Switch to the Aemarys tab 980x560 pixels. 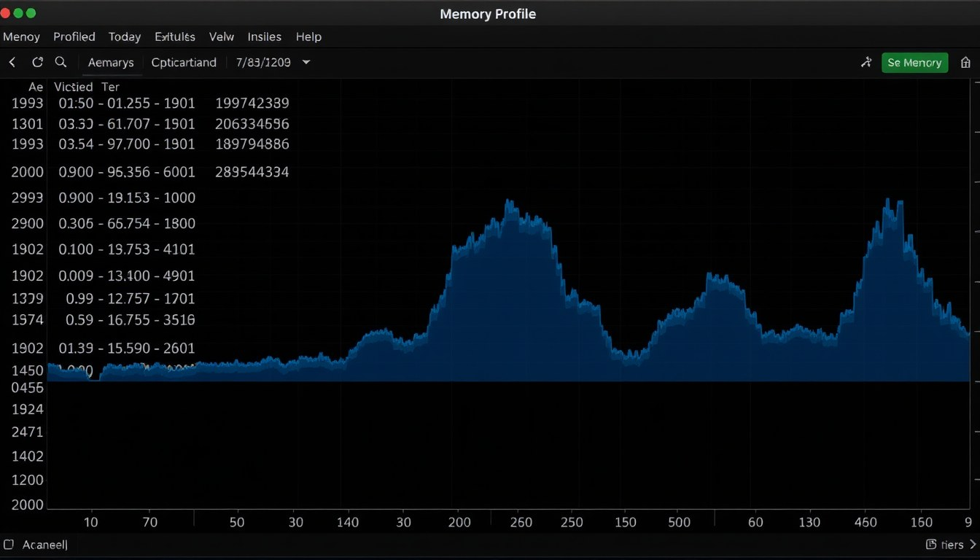click(x=111, y=63)
